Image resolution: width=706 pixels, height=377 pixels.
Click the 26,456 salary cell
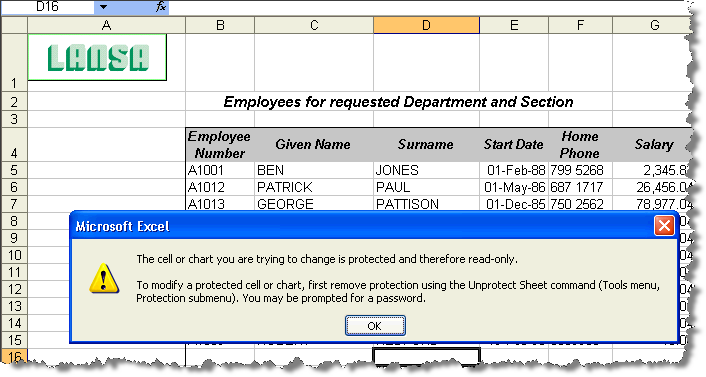653,187
